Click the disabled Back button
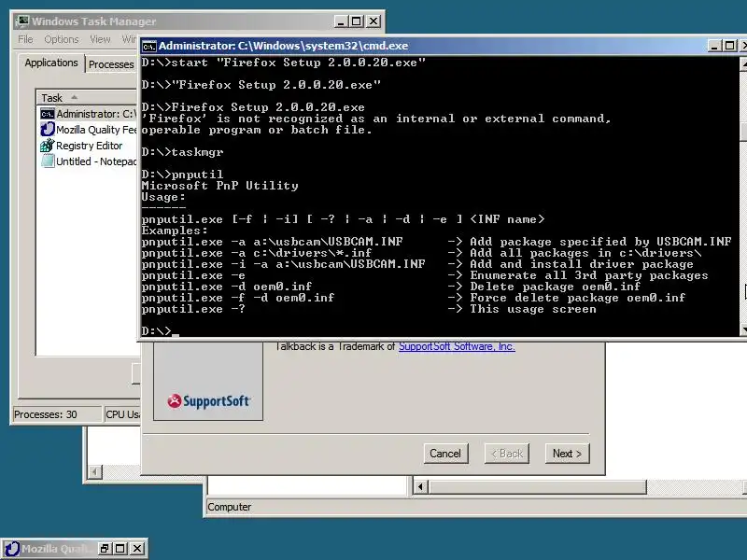747x560 pixels. pos(507,454)
